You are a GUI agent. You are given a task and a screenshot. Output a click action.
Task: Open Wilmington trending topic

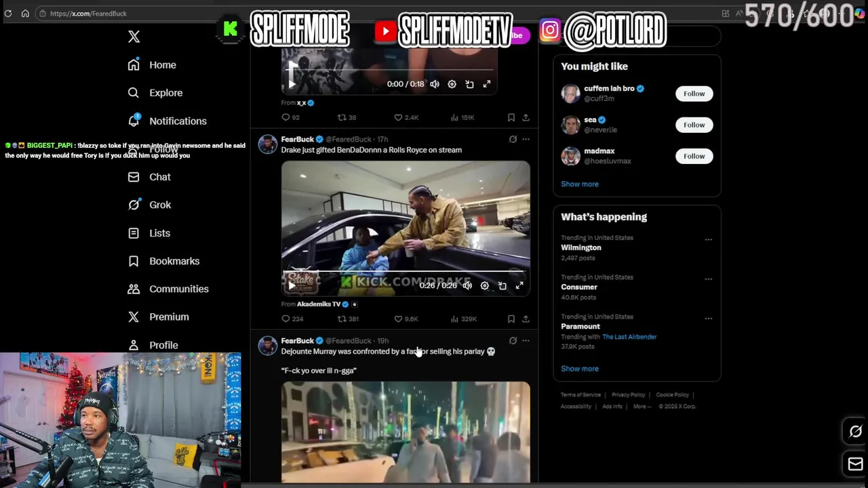[x=581, y=247]
